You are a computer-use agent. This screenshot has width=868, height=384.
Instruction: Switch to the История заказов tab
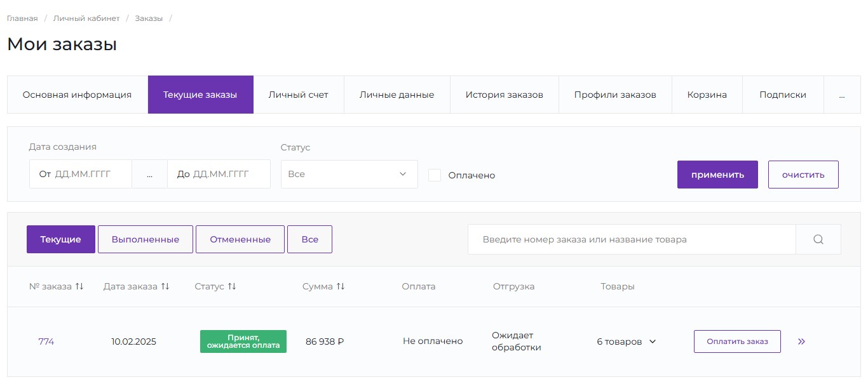point(504,94)
